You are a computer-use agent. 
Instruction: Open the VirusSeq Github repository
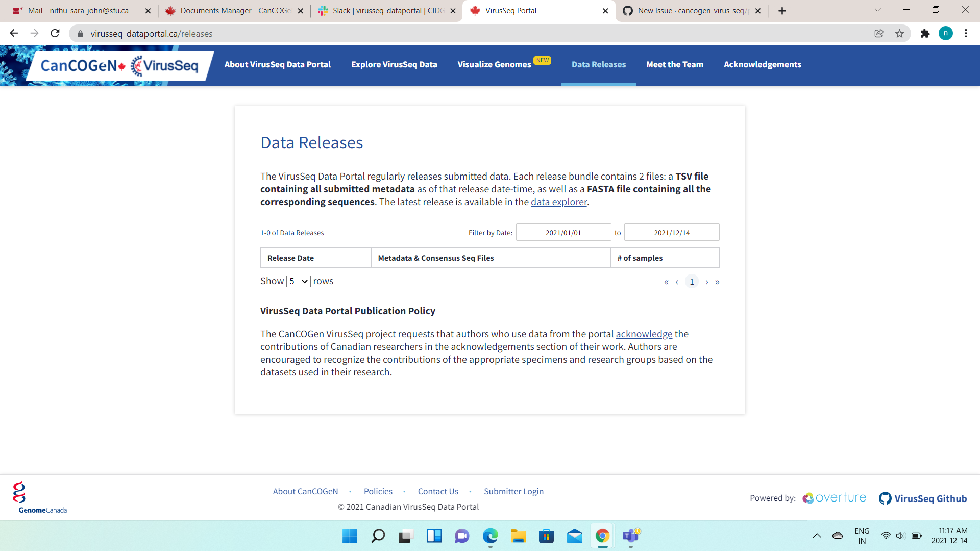(923, 498)
